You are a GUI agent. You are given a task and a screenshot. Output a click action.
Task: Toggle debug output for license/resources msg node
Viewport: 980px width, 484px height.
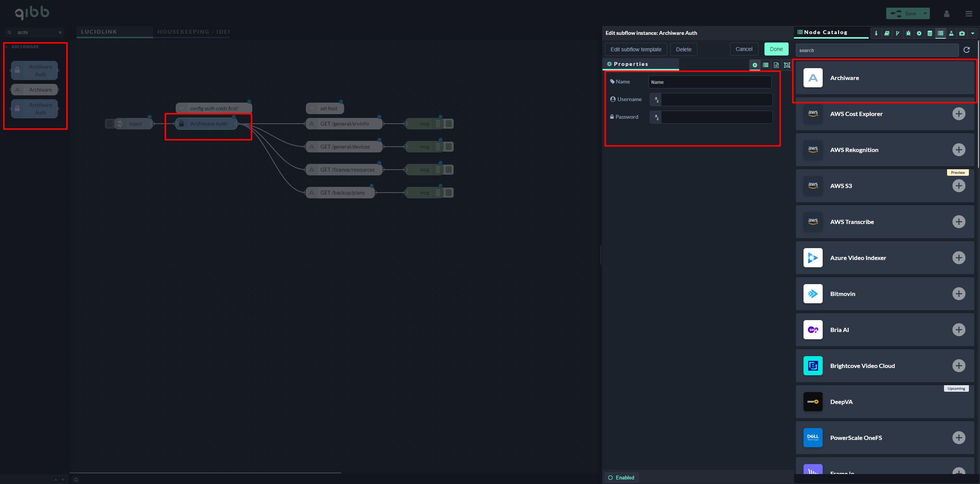click(449, 170)
